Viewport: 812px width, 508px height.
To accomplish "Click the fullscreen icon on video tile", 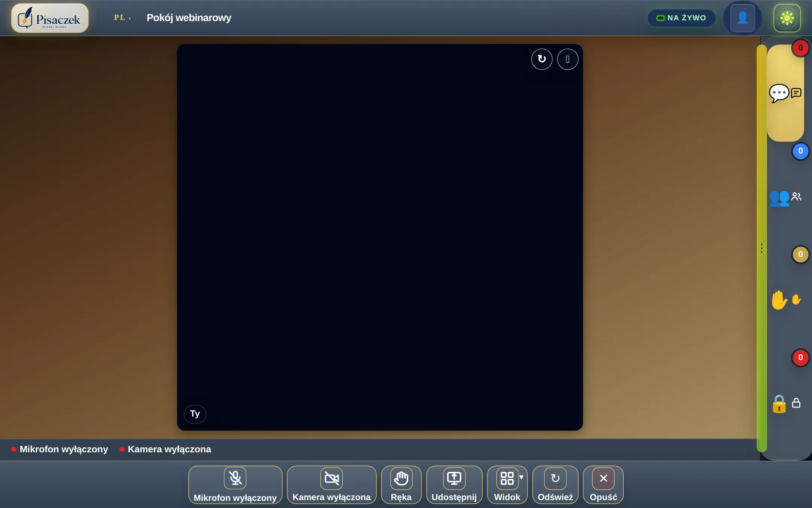I will pyautogui.click(x=568, y=59).
